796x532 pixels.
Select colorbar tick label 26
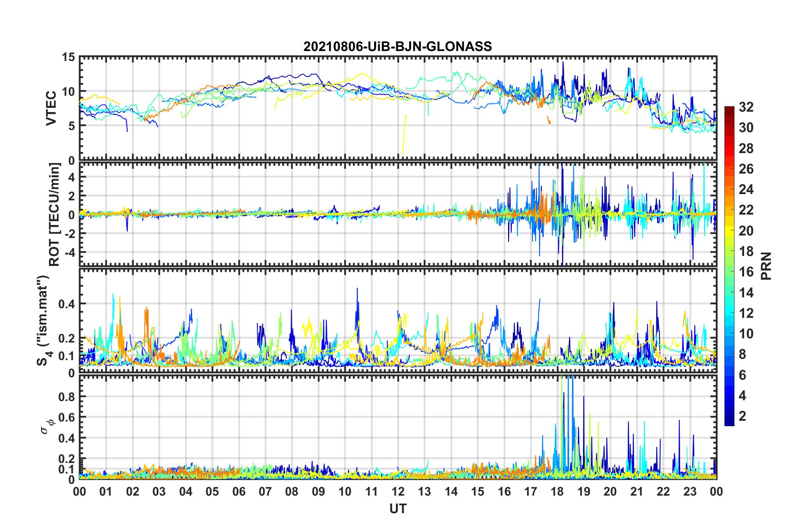pyautogui.click(x=746, y=169)
